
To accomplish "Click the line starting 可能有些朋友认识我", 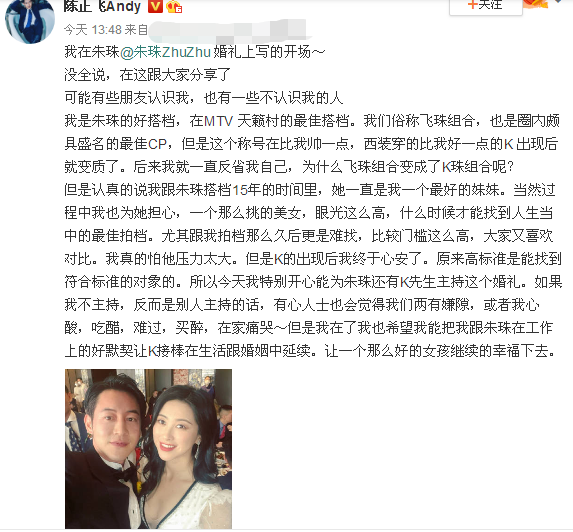I will pyautogui.click(x=203, y=98).
